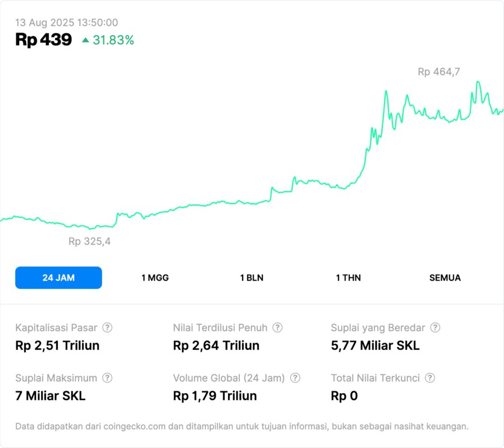Click the chart line's highest peak
The image size is (504, 448).
coord(478,82)
